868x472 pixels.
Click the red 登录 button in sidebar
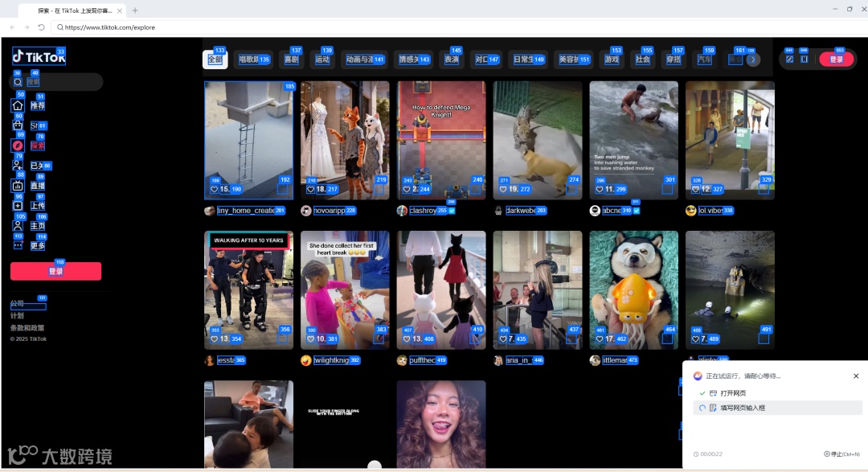[56, 271]
